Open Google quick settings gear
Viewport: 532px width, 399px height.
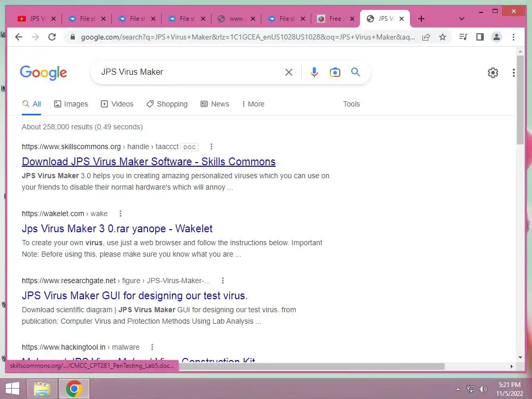coord(493,72)
